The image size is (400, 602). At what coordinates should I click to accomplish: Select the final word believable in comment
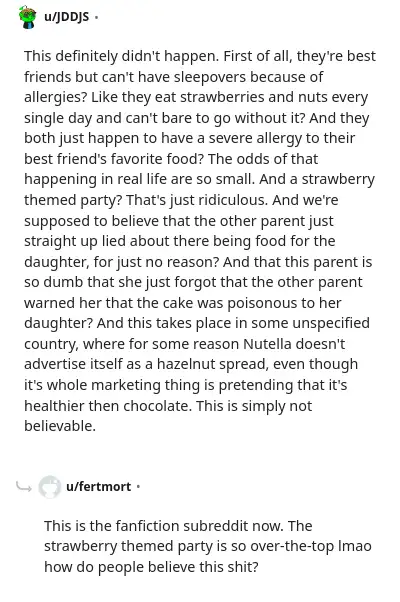[60, 426]
